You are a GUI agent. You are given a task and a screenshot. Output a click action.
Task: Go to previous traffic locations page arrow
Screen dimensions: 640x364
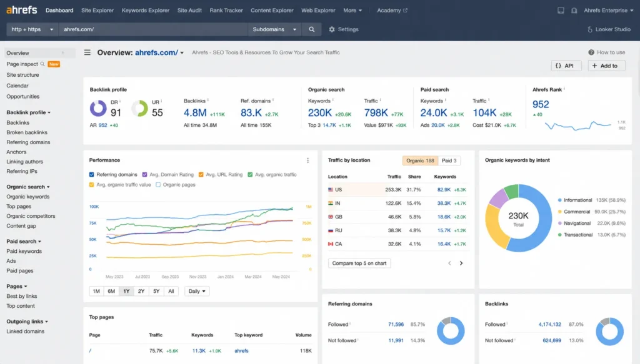(x=449, y=263)
